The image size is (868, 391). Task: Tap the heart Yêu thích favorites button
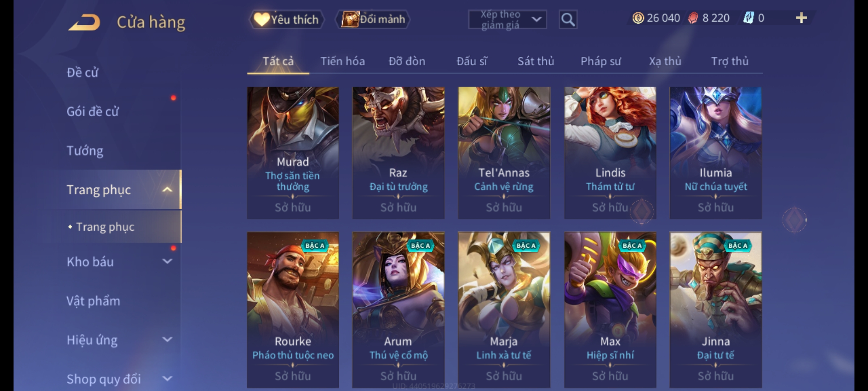coord(286,19)
